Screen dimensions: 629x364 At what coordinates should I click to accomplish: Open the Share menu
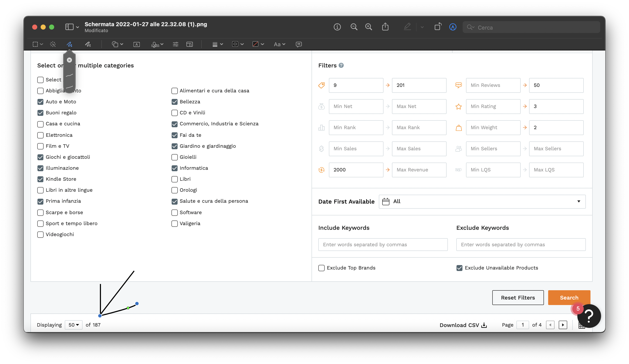(385, 27)
